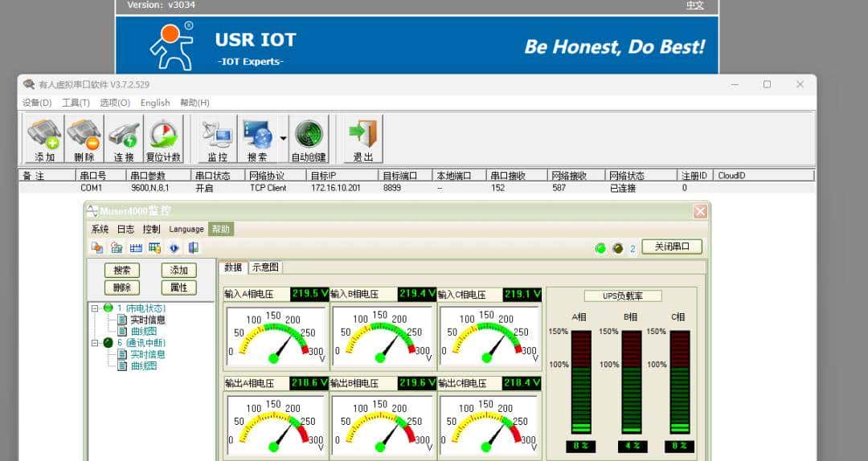Viewport: 868px width, 461px height.
Task: Open the 日志 menu in Muser4000
Action: pos(125,229)
